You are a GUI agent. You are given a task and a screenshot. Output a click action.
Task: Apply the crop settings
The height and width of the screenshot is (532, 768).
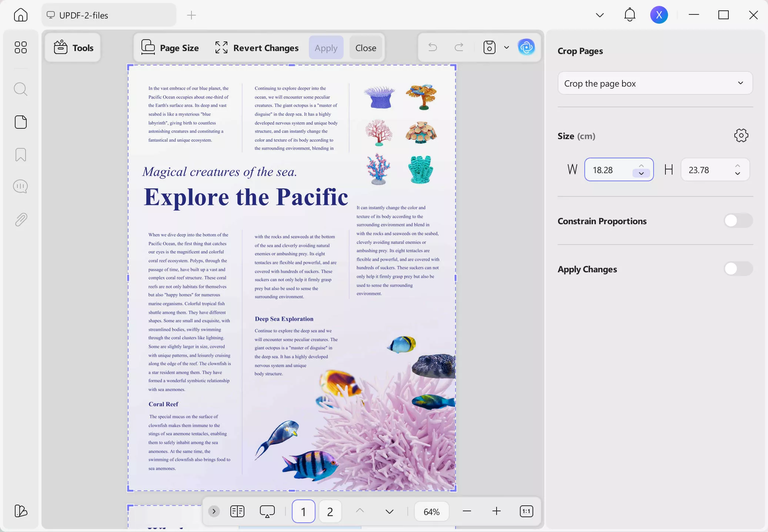coord(326,47)
